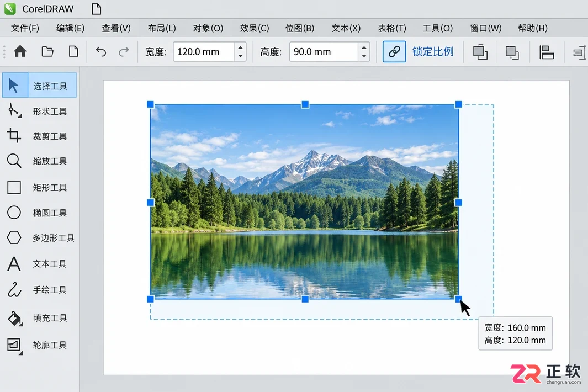
Task: Click the left-middle selection handle
Action: pyautogui.click(x=150, y=203)
